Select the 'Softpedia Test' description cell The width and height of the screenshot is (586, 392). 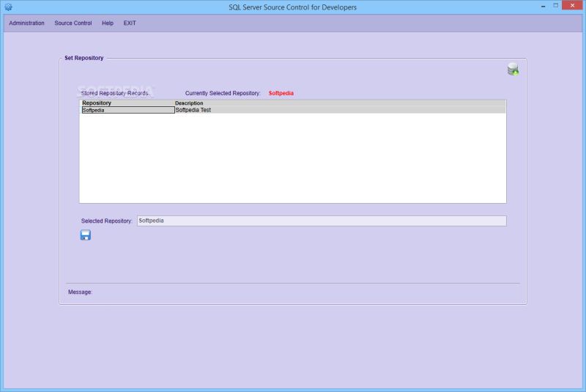pyautogui.click(x=340, y=110)
